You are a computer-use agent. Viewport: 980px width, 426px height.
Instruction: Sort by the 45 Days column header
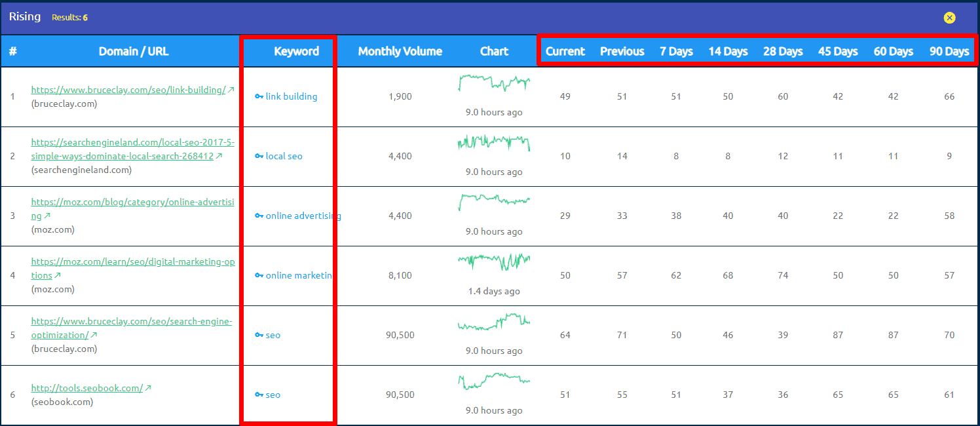[838, 51]
